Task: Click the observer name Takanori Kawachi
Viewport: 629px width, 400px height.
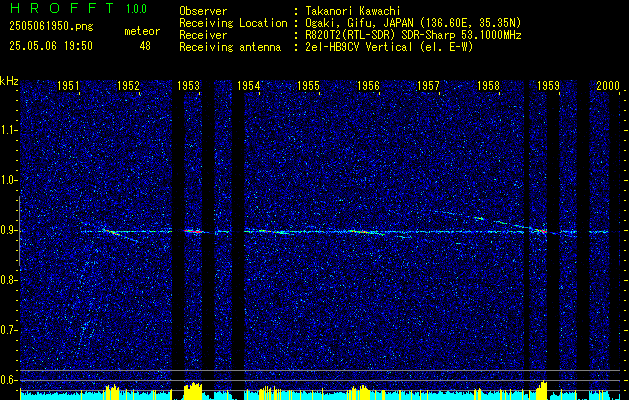Action: click(353, 11)
